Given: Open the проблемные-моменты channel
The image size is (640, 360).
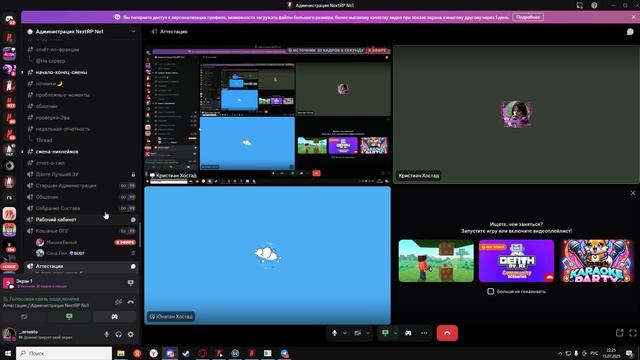Looking at the screenshot, I should pos(81,95).
